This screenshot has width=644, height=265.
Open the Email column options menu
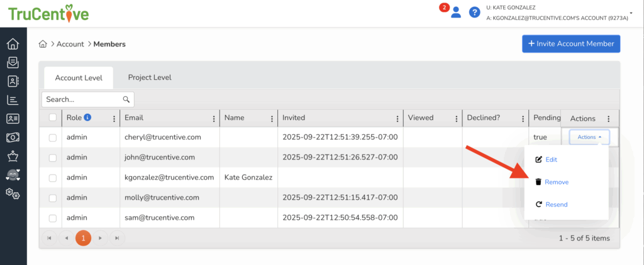[x=213, y=118]
